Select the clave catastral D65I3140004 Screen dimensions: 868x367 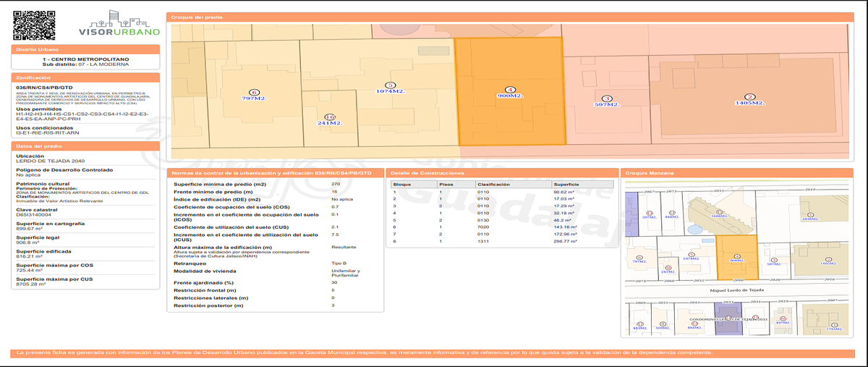33,215
